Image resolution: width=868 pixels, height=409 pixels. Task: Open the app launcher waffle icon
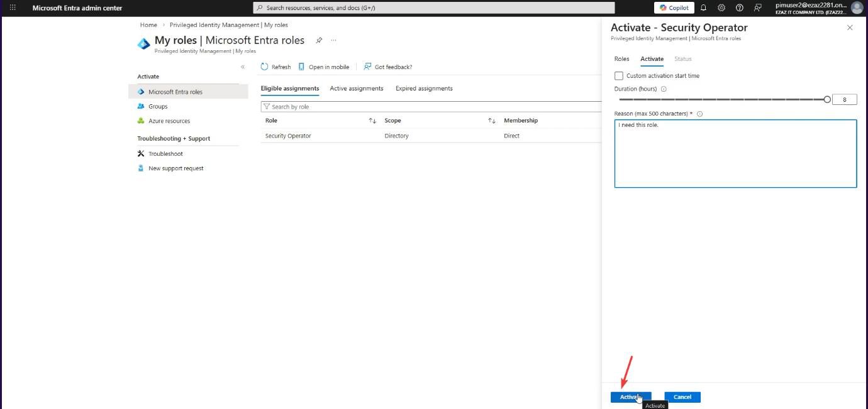[13, 8]
